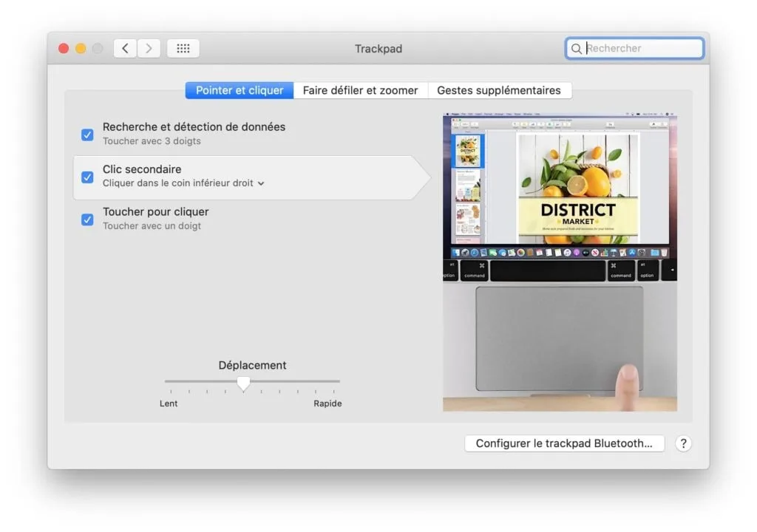Open the 'Gestes supplémentaires' tab
The height and width of the screenshot is (532, 757).
(x=500, y=89)
